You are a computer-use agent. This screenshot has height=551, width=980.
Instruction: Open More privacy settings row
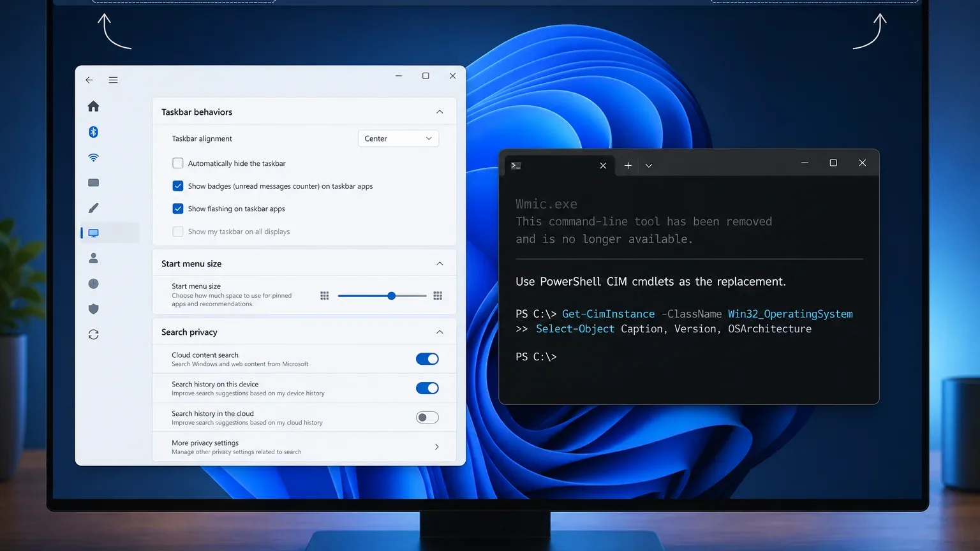pos(304,447)
